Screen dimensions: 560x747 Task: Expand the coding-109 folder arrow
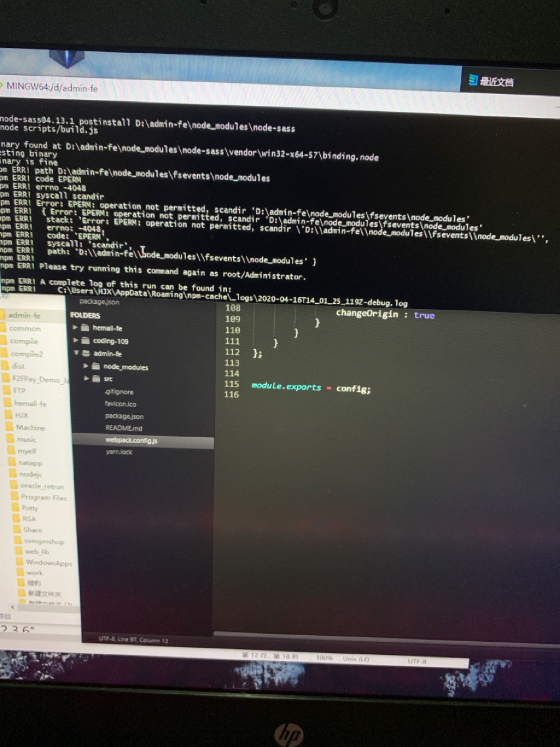coord(75,340)
